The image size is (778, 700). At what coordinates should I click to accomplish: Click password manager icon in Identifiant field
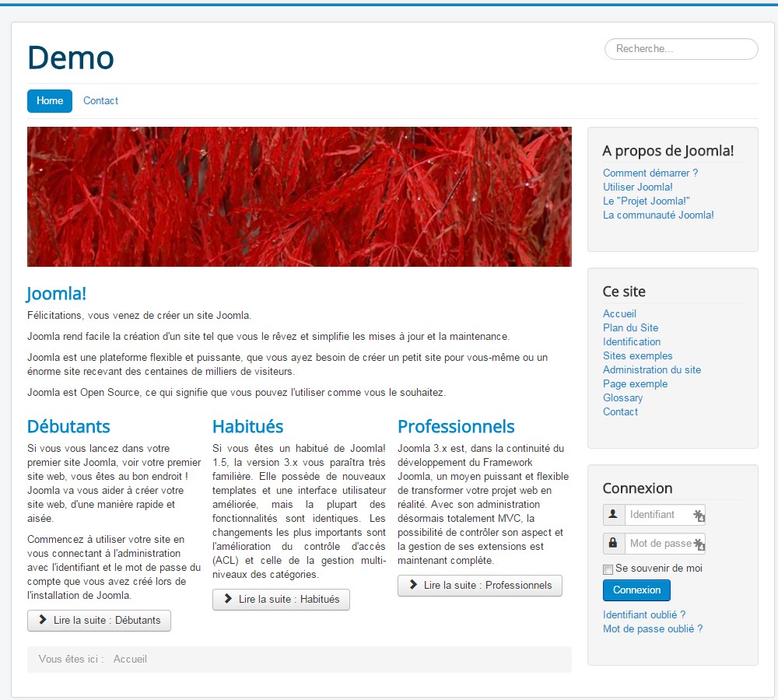tap(699, 516)
